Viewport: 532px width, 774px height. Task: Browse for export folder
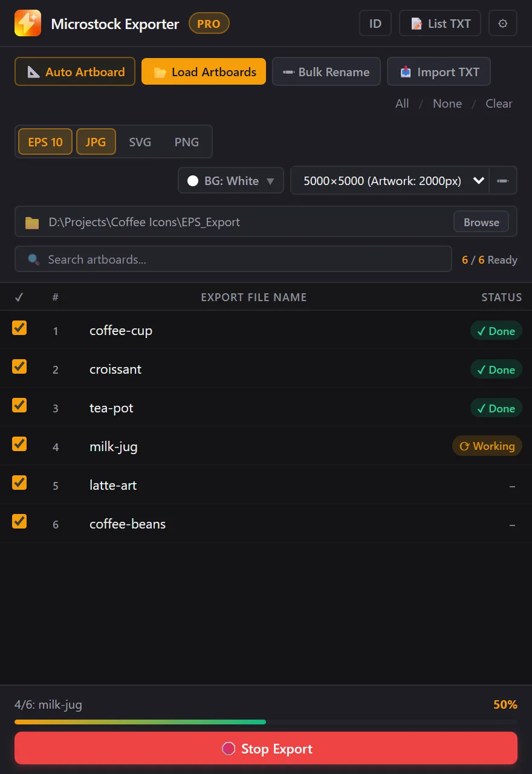(x=481, y=222)
